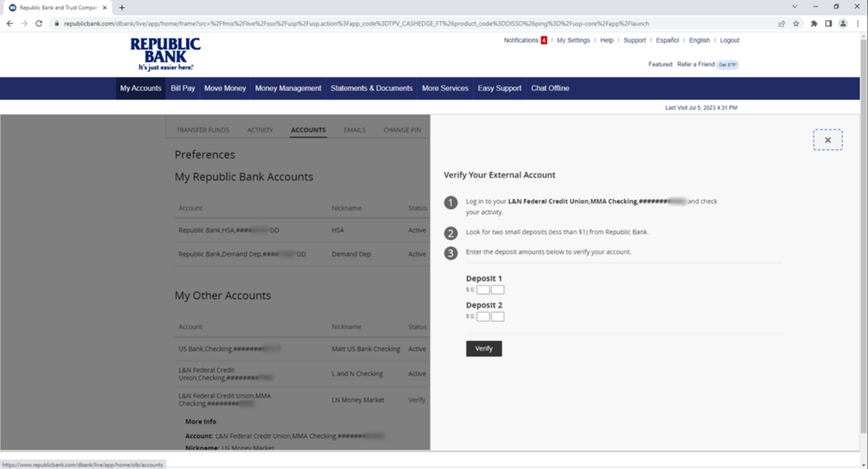
Task: Select the Accounts tab
Action: tap(308, 130)
